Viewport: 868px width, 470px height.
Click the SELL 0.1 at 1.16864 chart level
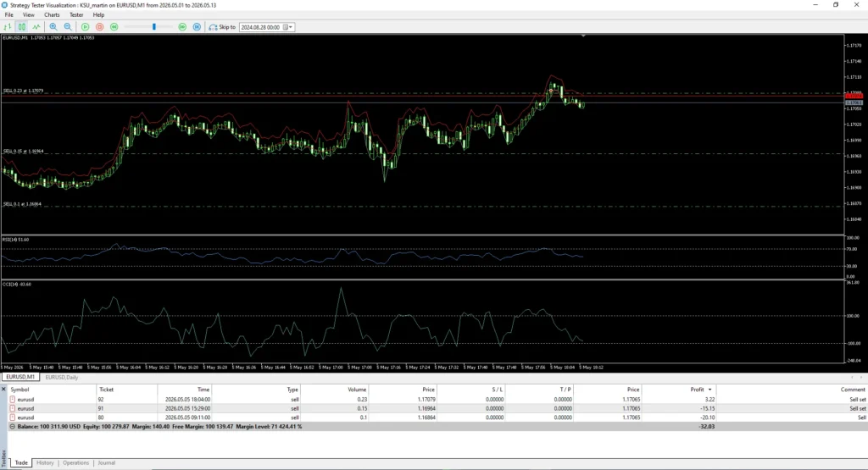(22, 204)
